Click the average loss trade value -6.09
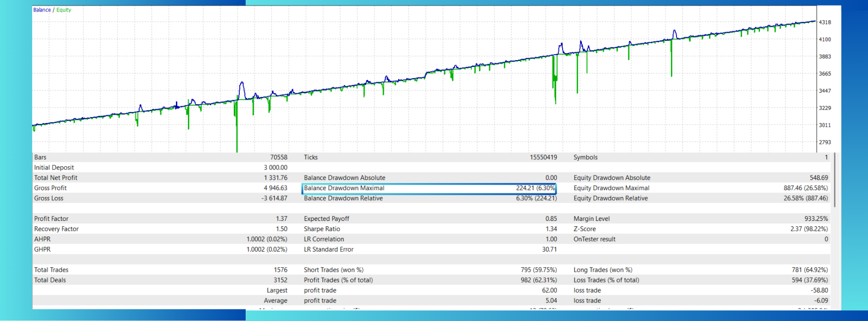This screenshot has height=321, width=868. click(821, 301)
